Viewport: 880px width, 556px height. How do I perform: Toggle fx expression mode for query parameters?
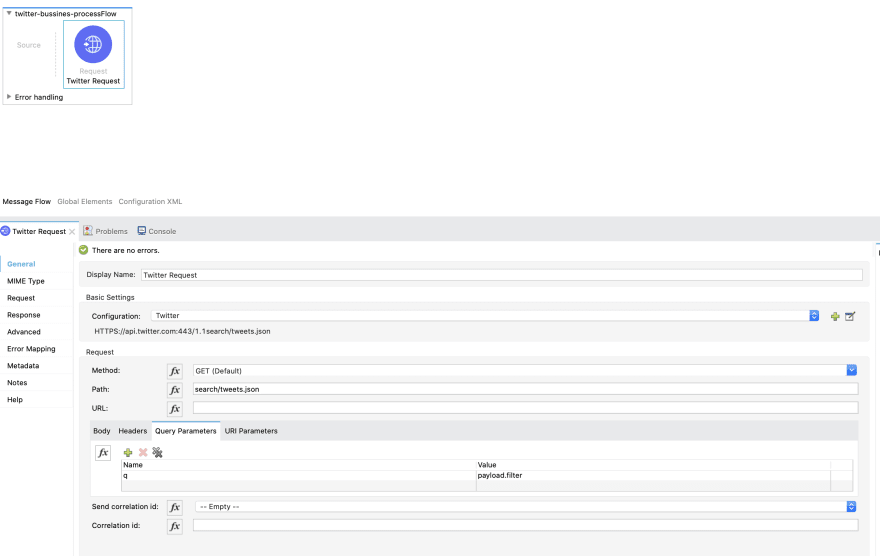click(103, 453)
